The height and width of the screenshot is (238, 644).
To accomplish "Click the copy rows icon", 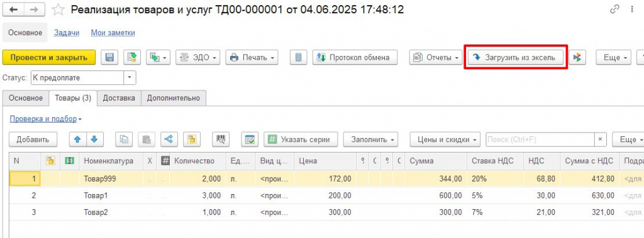I will 124,139.
